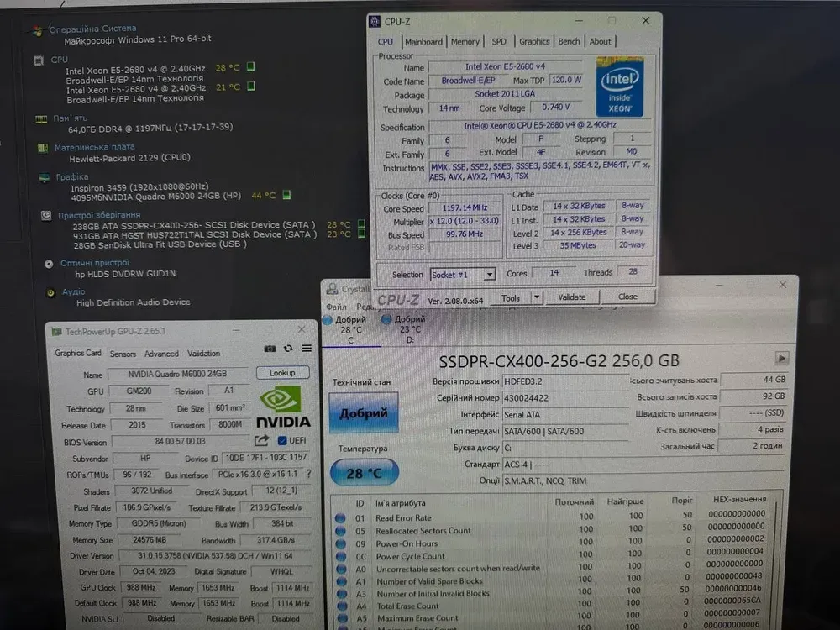Open the Файл menu in CrystalDiskInfo

[336, 307]
